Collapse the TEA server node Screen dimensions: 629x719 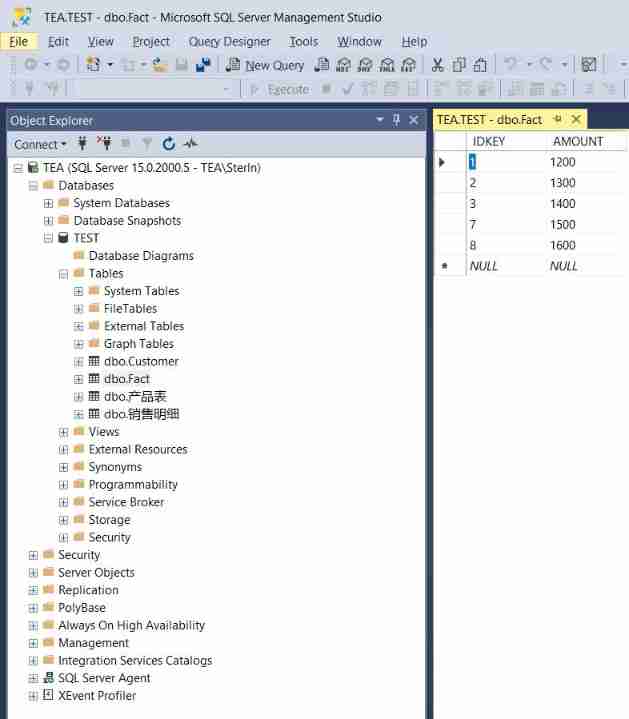click(18, 168)
